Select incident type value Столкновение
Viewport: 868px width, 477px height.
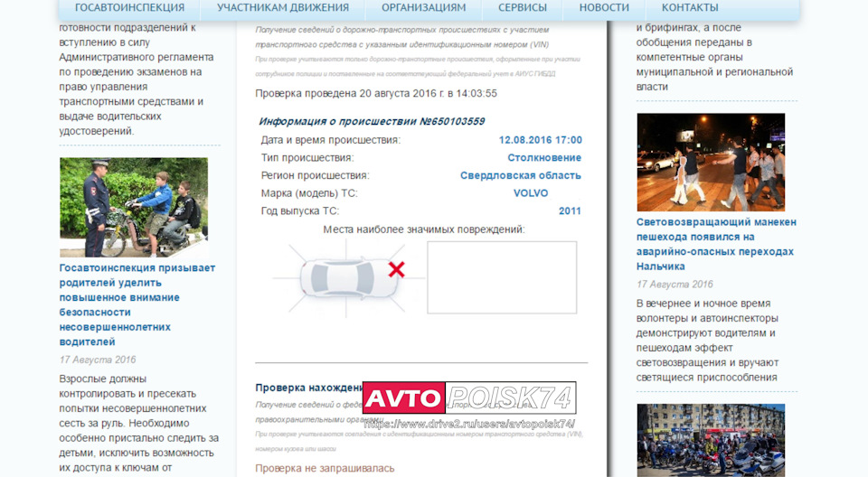point(544,158)
